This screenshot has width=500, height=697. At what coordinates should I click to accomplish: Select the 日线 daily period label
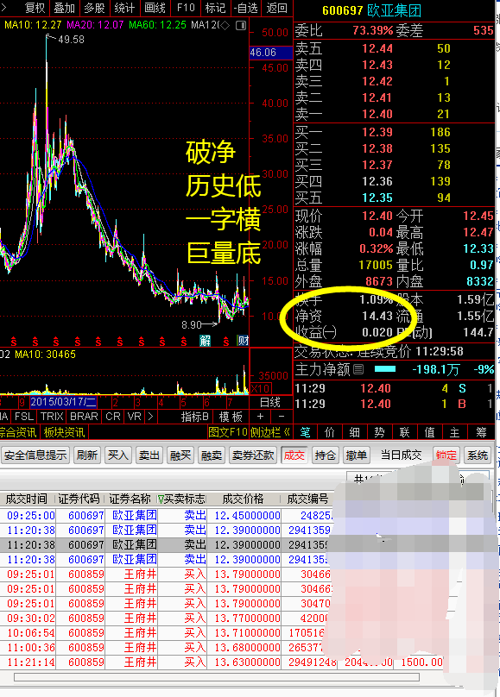point(270,402)
